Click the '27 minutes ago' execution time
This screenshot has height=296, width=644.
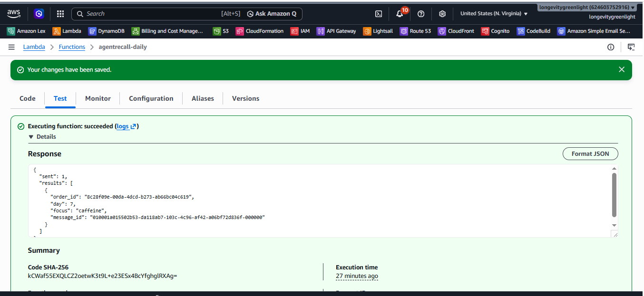(357, 276)
